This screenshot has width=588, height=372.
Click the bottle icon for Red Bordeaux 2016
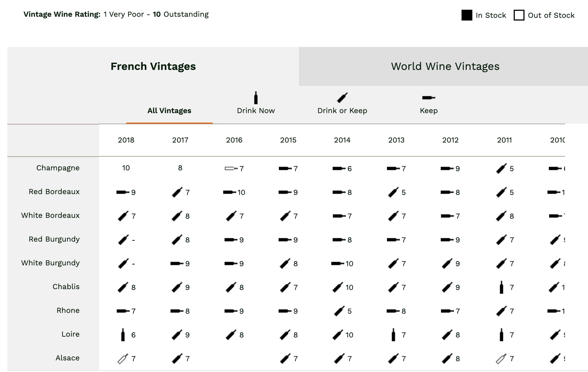click(x=230, y=192)
